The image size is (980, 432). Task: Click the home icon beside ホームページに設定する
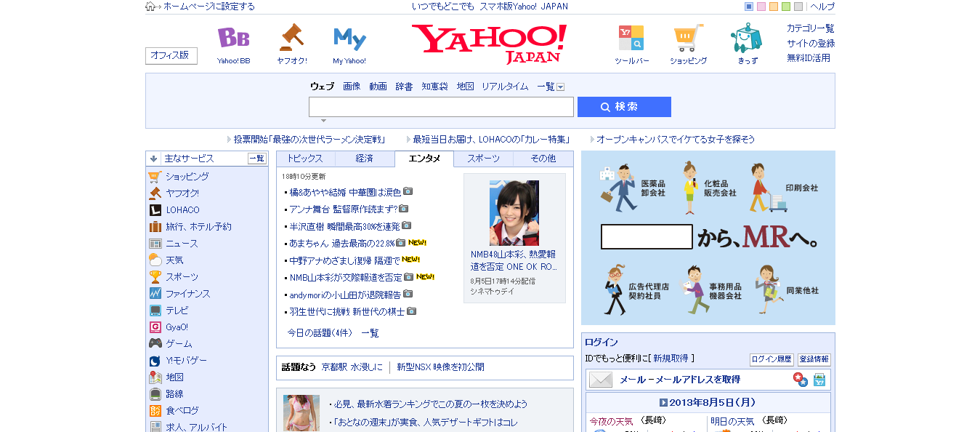[150, 7]
